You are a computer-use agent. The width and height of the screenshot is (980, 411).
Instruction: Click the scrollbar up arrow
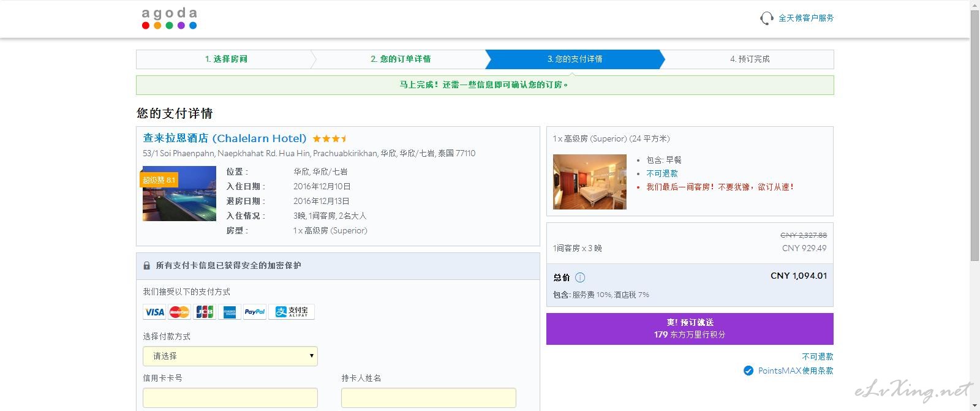974,5
